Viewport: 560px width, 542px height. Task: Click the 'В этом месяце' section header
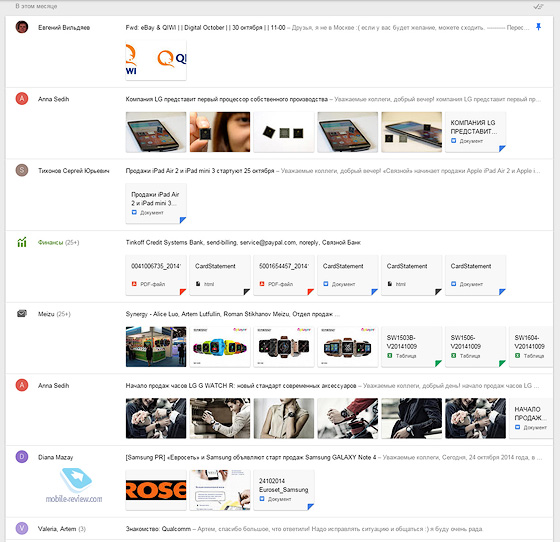pos(36,6)
